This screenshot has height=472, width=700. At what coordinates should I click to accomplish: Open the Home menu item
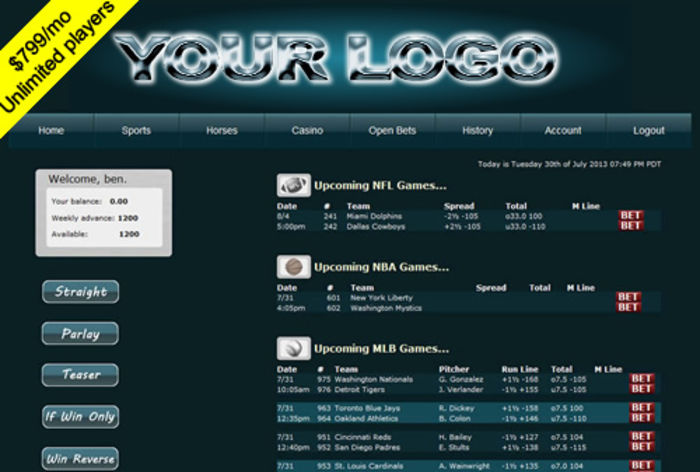51,131
